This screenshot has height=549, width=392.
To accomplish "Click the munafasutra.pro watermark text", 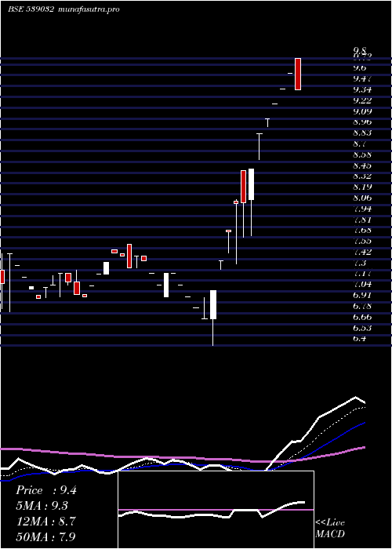I will 88,9.
